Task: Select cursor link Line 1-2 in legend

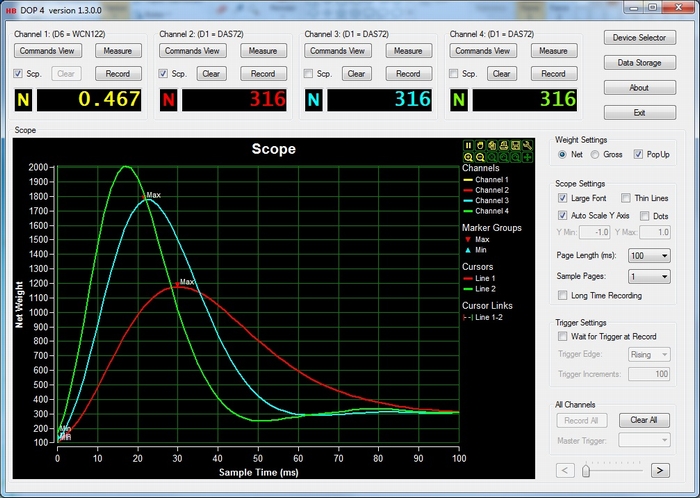Action: [483, 317]
